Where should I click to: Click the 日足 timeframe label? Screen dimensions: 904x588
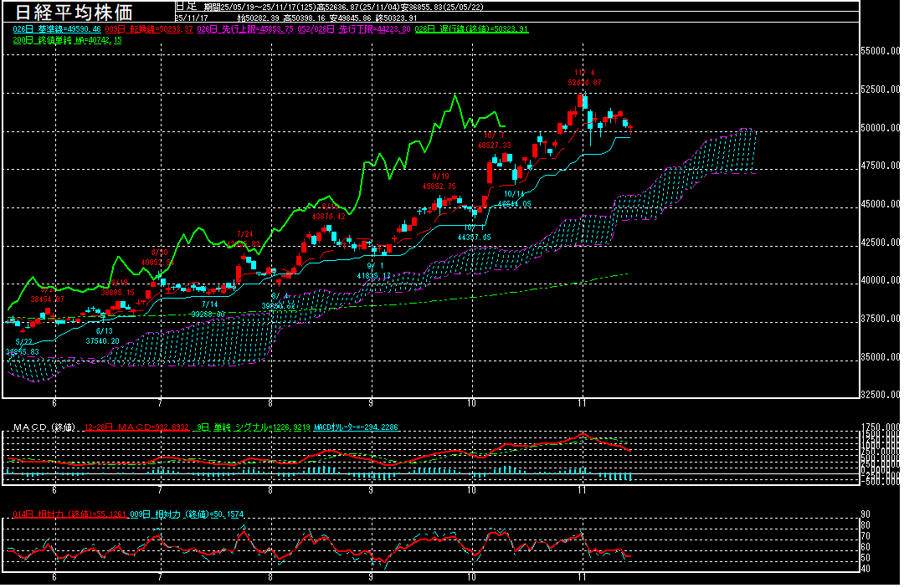click(184, 6)
